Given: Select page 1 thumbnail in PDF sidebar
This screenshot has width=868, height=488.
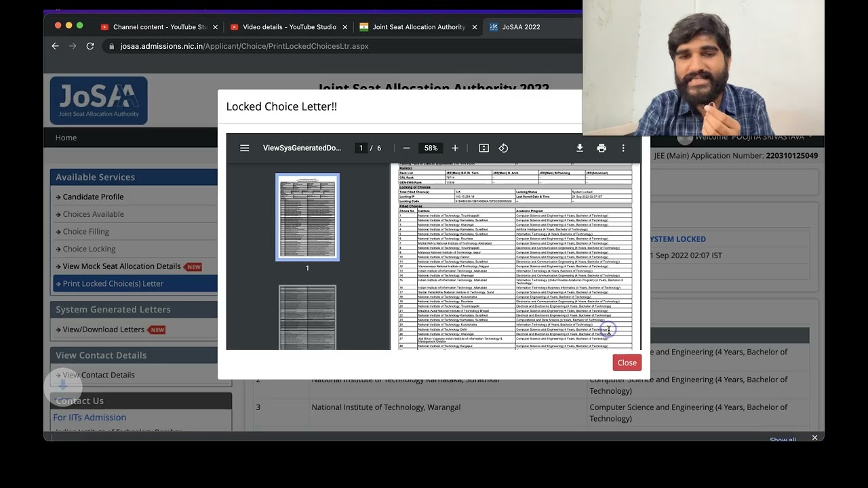Looking at the screenshot, I should pos(307,217).
